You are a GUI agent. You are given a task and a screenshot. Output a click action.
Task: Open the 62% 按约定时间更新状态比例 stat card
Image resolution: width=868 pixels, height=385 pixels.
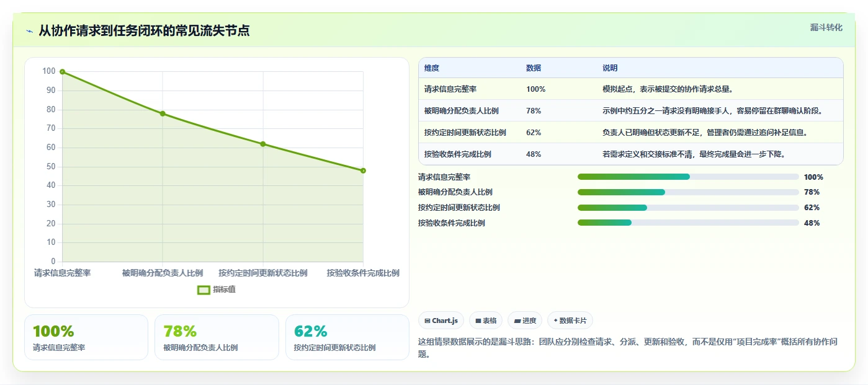point(347,337)
